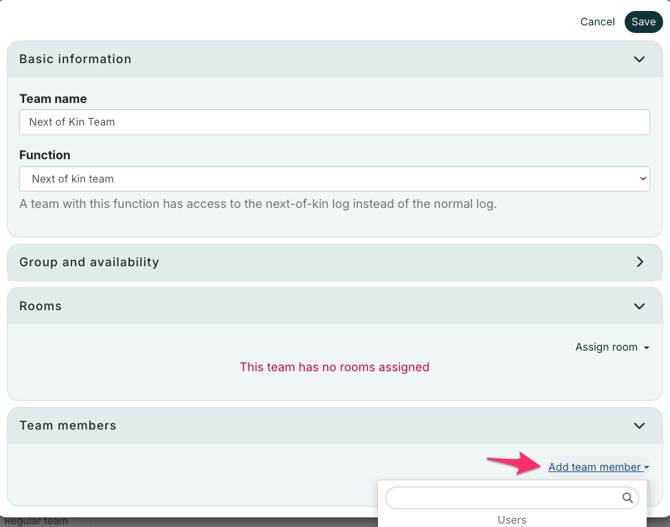Open the Assign room dropdown
The image size is (670, 527).
(x=607, y=347)
